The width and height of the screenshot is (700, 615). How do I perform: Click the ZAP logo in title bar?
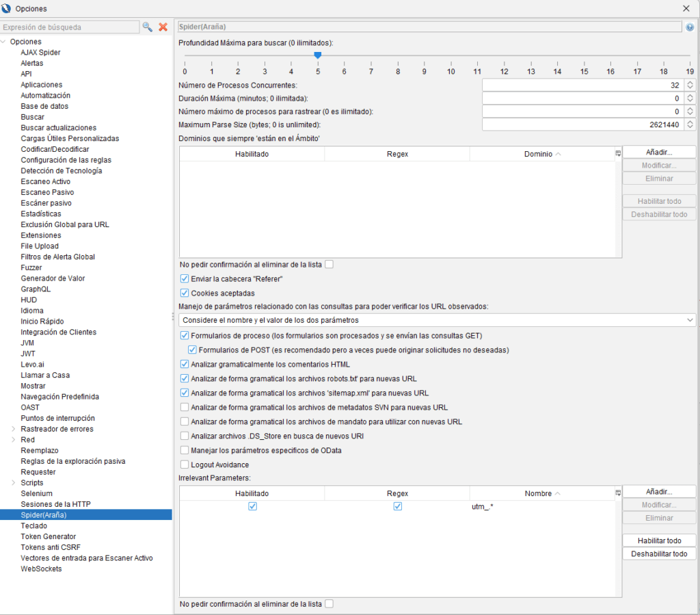(7, 8)
